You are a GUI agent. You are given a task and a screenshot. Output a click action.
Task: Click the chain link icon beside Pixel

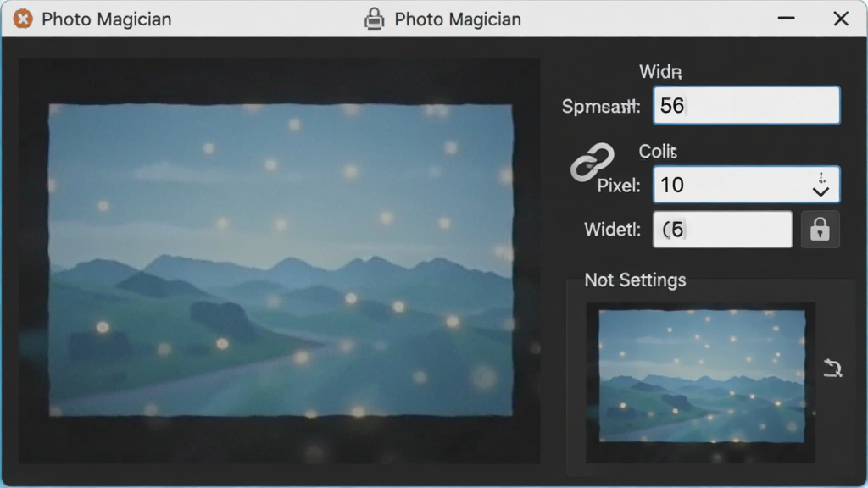click(592, 162)
